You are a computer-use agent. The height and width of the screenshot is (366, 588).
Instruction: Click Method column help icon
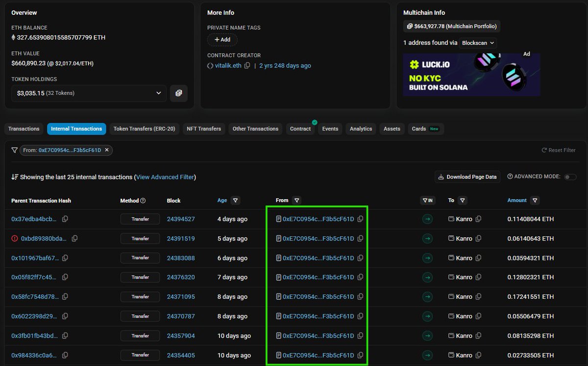click(143, 201)
